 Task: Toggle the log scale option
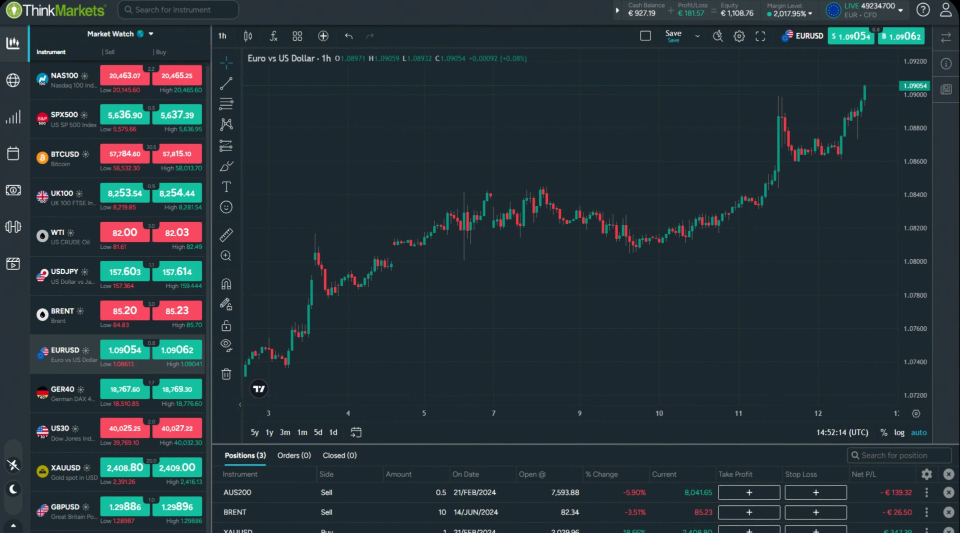pos(899,433)
